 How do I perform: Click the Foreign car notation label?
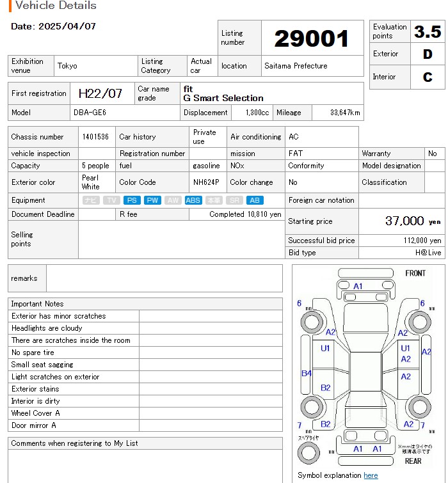pos(322,200)
